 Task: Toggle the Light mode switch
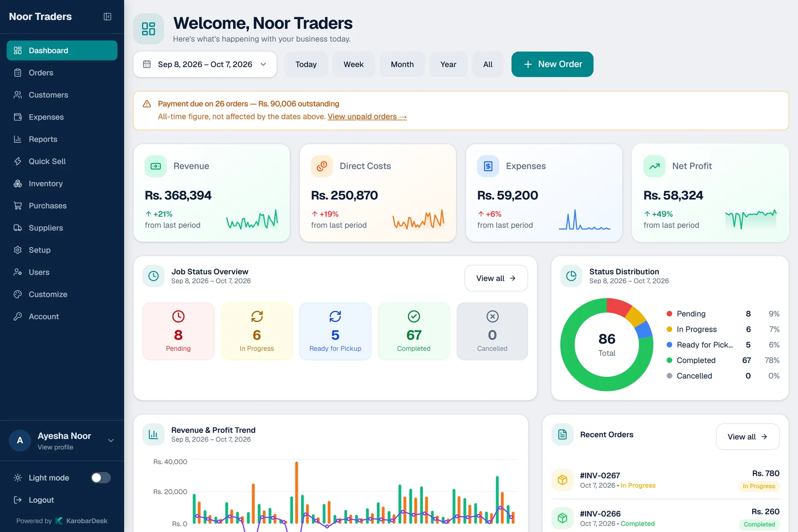tap(101, 477)
